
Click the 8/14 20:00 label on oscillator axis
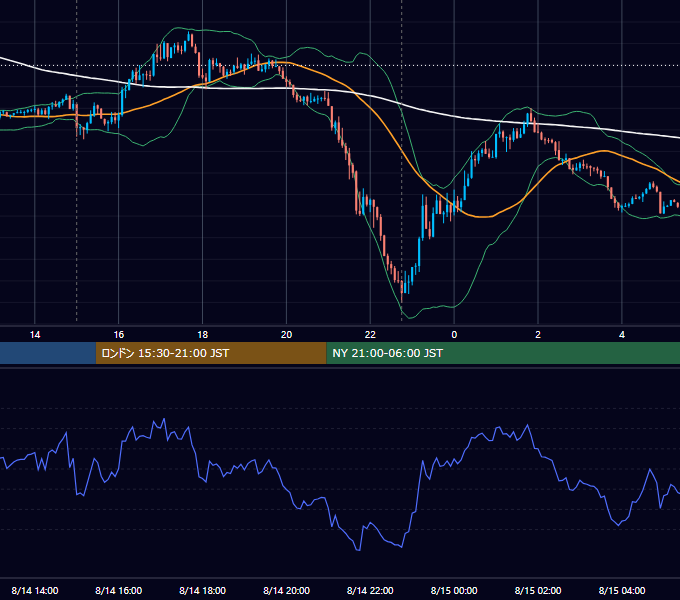tap(286, 590)
